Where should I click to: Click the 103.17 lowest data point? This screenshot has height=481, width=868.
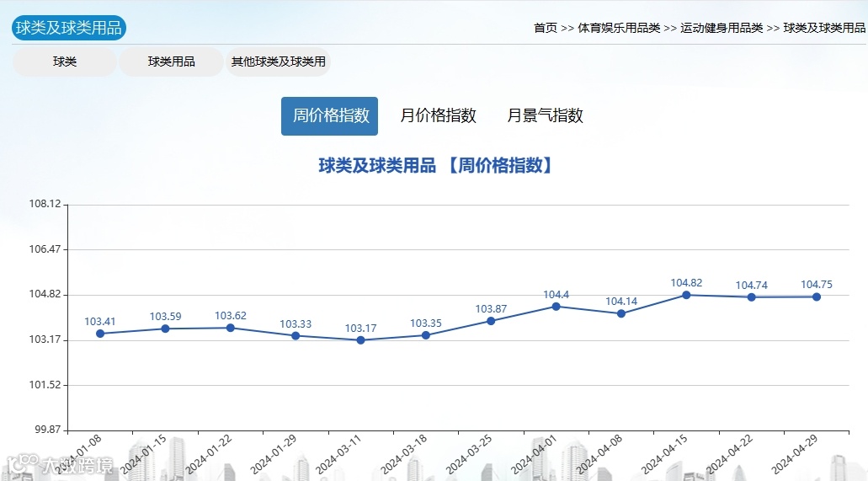pos(361,340)
